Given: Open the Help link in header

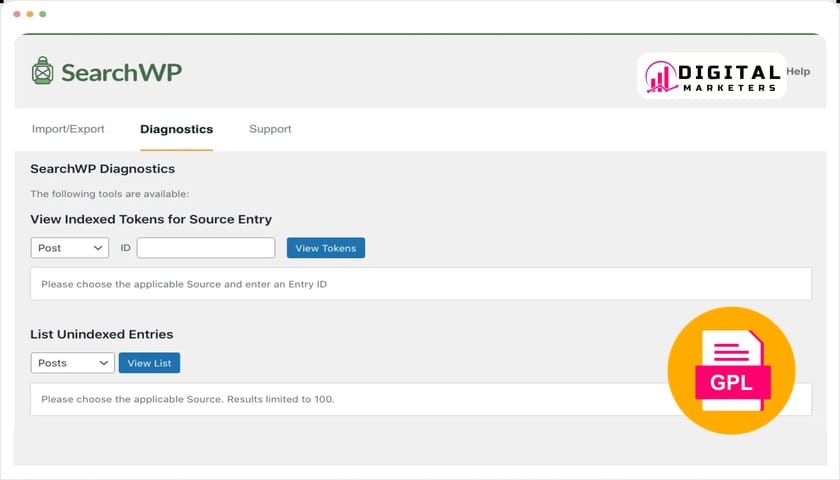Looking at the screenshot, I should [798, 72].
